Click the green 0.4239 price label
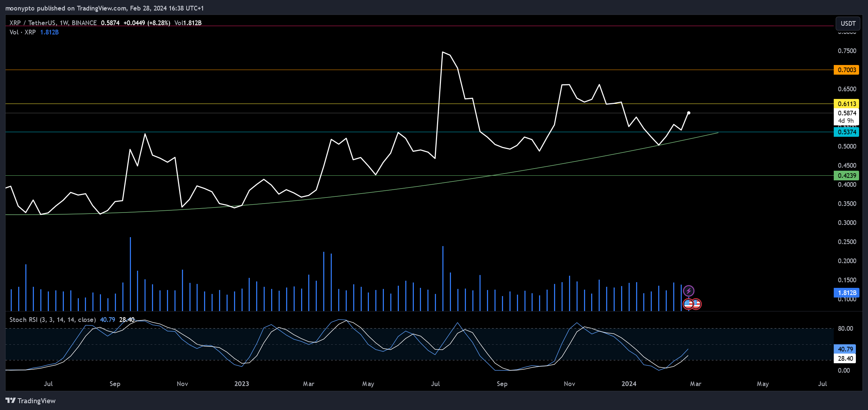This screenshot has height=410, width=868. coord(846,175)
